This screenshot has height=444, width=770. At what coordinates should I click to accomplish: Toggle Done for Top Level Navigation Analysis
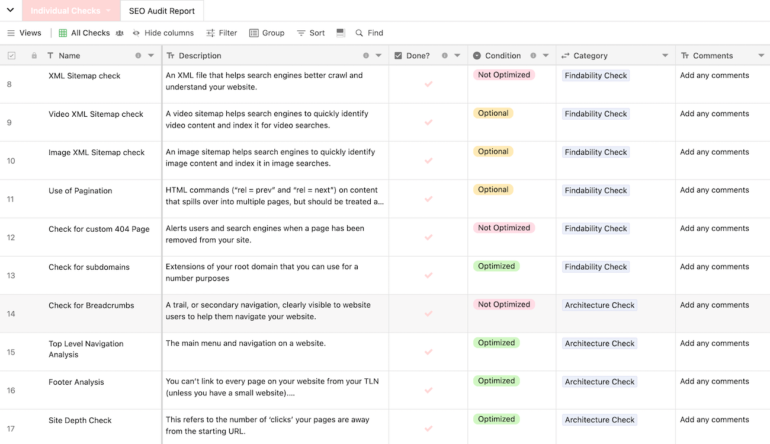(428, 352)
